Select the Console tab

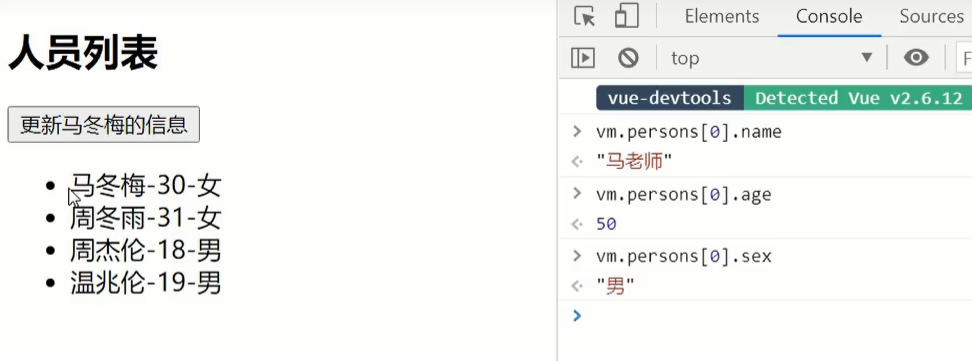pos(829,16)
